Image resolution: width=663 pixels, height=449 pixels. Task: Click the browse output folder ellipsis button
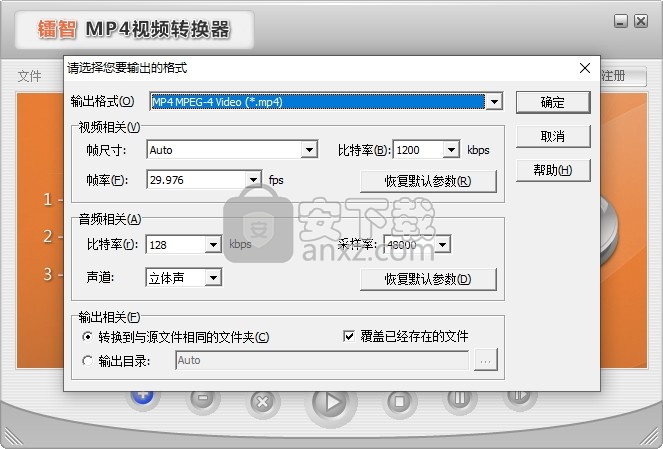[485, 360]
